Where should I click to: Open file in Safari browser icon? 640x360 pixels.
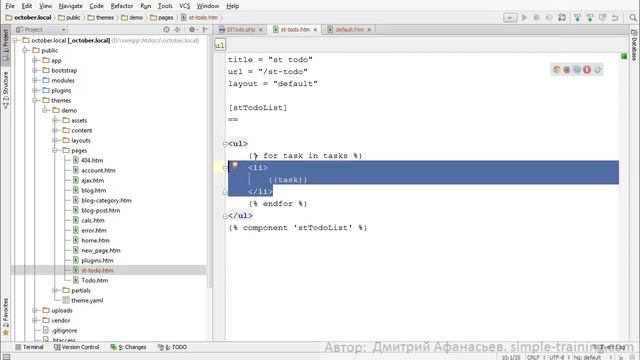coord(577,70)
